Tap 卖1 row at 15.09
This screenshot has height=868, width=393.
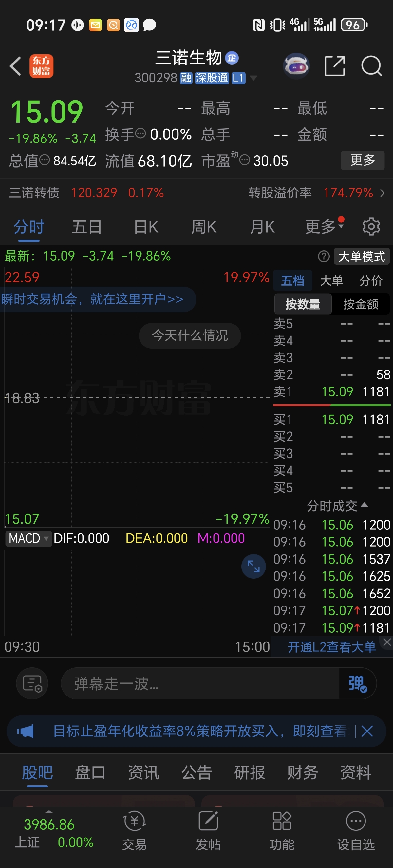(x=332, y=391)
